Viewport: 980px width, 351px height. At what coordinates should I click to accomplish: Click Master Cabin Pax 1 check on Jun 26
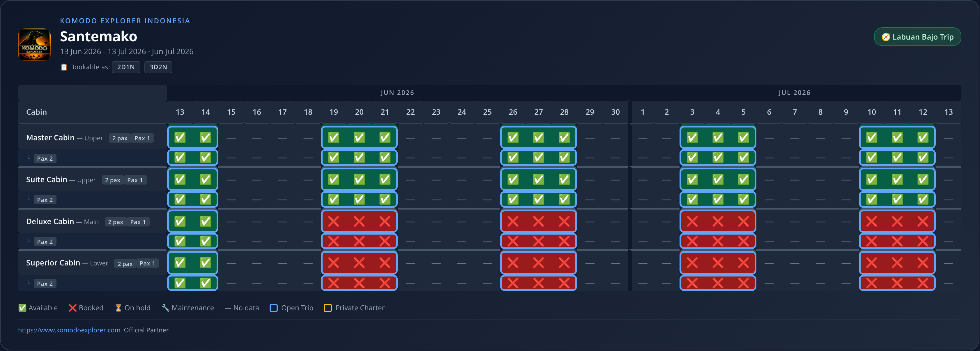pos(513,137)
